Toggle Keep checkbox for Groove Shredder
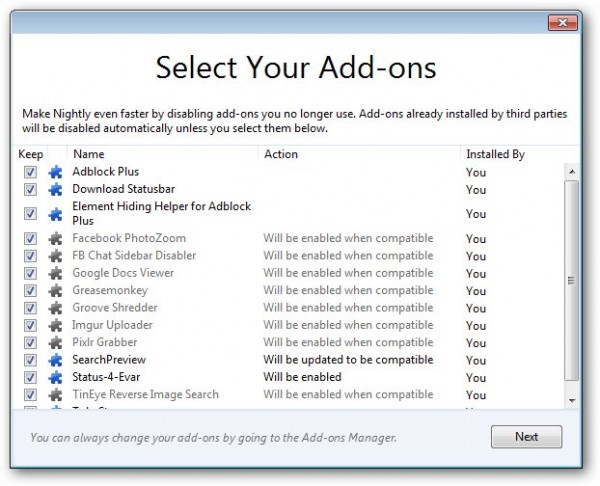Viewport: 600px width, 486px height. [x=30, y=308]
